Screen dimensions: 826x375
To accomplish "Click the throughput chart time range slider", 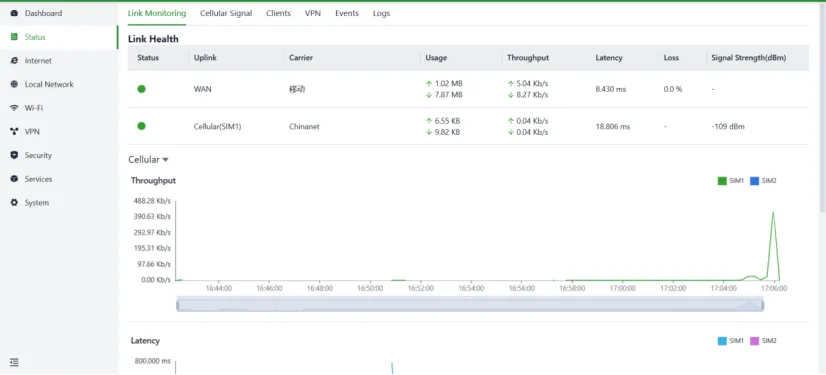I will [x=470, y=304].
